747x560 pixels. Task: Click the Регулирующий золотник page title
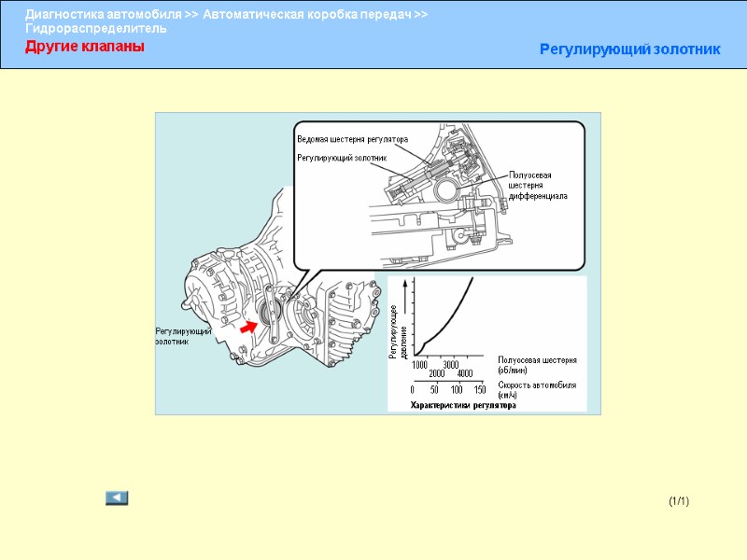627,49
